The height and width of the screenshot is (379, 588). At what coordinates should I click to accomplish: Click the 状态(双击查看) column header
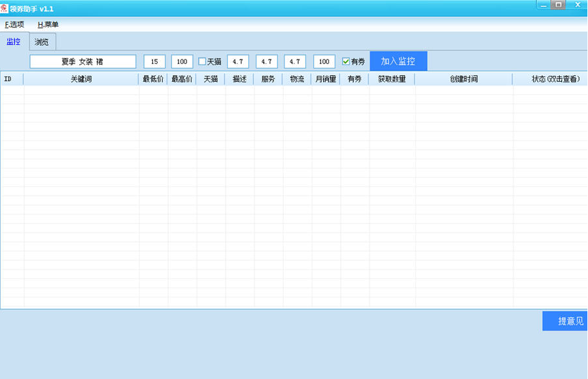click(x=555, y=79)
